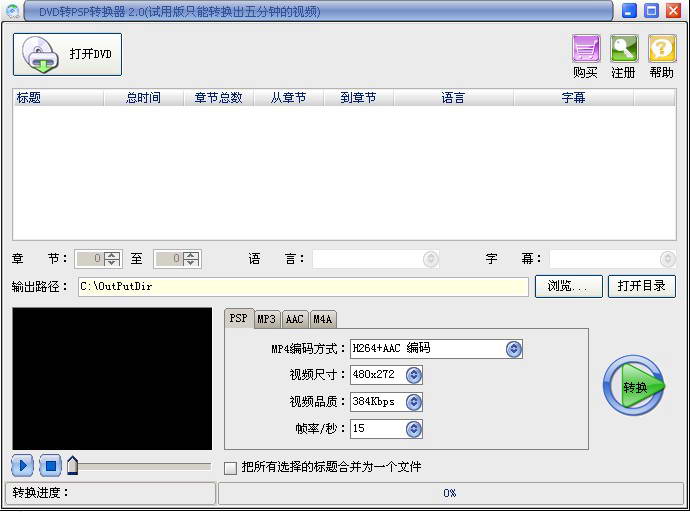Click the 打开DVD button
Screen dimensions: 690x512
coord(67,55)
